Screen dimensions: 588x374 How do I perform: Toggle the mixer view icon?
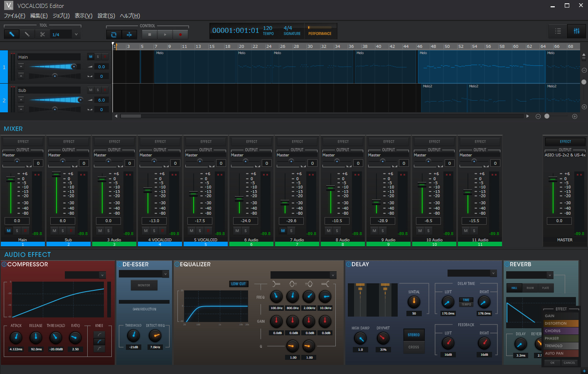[x=576, y=31]
